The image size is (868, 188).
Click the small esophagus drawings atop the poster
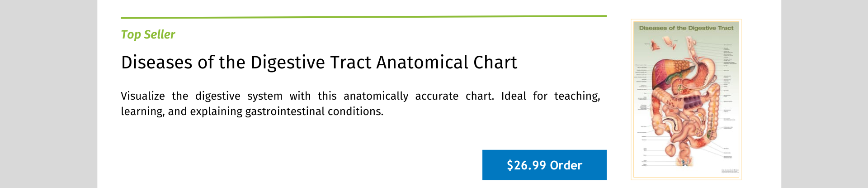[x=663, y=44]
